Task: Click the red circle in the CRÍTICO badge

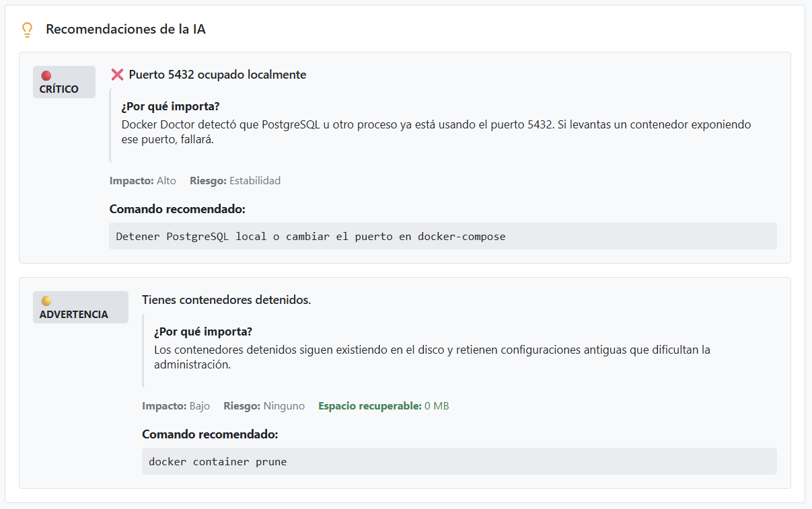Action: pos(46,76)
